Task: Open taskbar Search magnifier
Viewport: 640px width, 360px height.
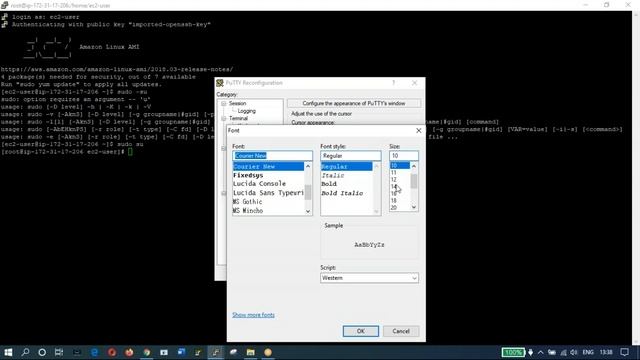Action: tap(25, 352)
